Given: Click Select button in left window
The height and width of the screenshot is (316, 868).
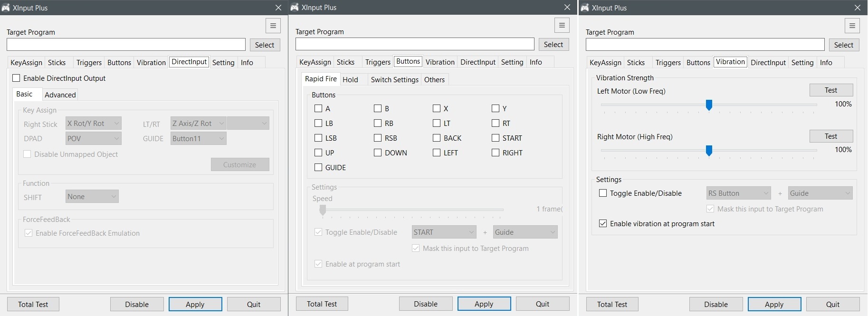Looking at the screenshot, I should pyautogui.click(x=265, y=45).
